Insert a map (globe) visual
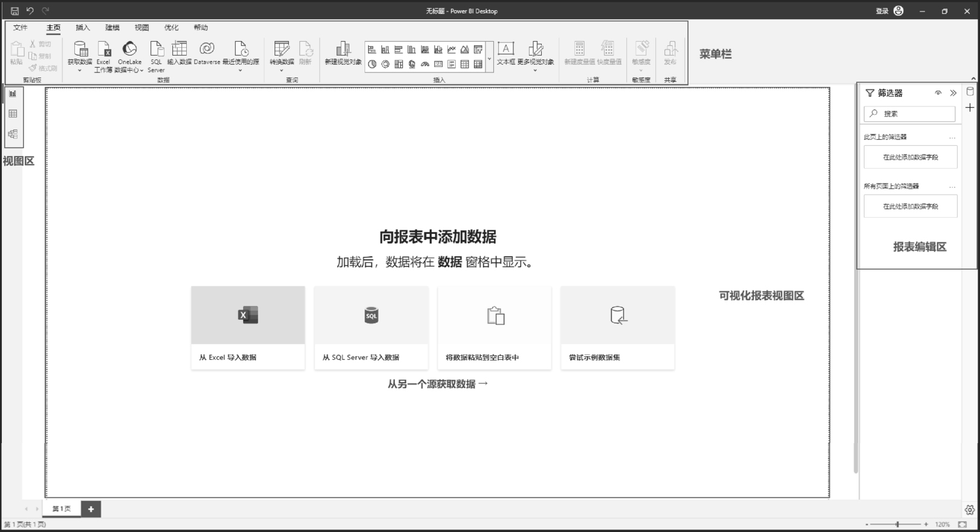The image size is (980, 532). pyautogui.click(x=412, y=64)
